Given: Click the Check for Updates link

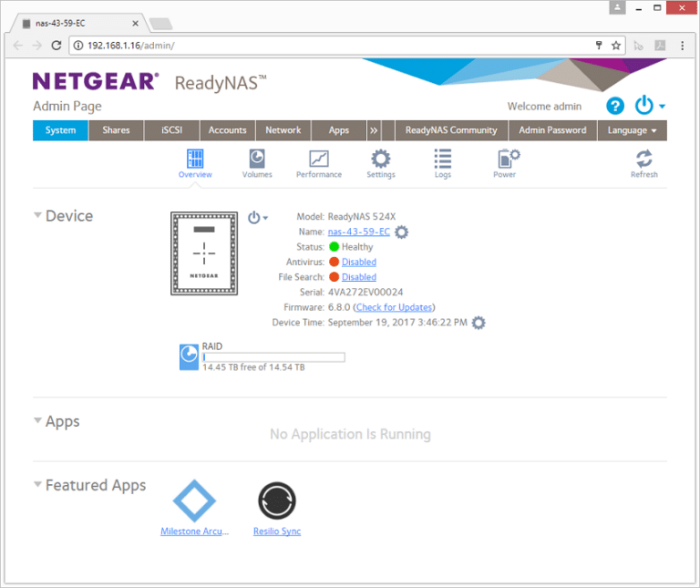Looking at the screenshot, I should click(394, 307).
